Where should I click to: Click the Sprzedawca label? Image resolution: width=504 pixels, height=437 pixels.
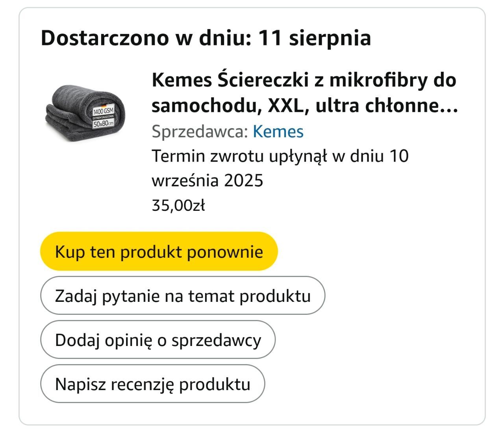tap(199, 132)
